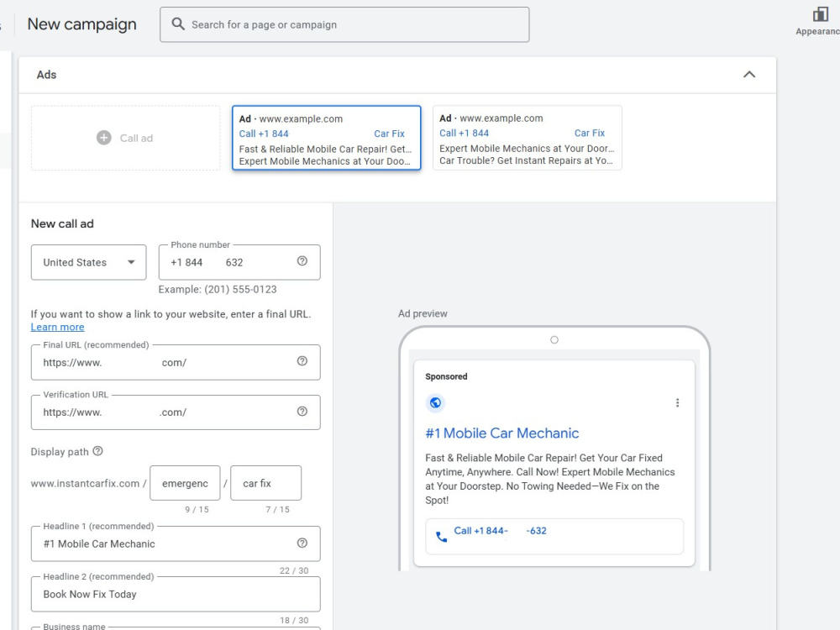Open Phone number help icon

click(x=302, y=261)
